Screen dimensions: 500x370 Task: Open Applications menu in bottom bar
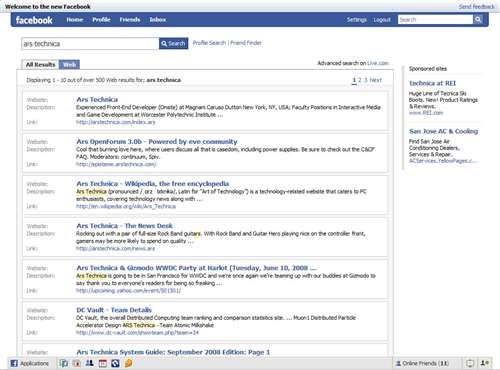30,363
